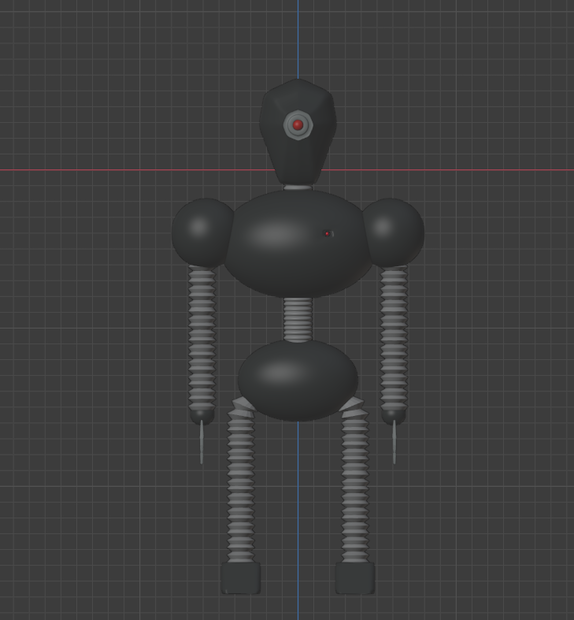Click the small red dot on chest
This screenshot has height=620, width=574.
pos(327,234)
